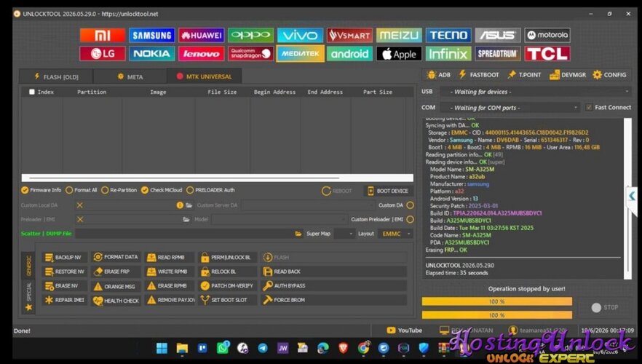Click the upper 100 % progress bar
This screenshot has height=364, width=642.
497,302
